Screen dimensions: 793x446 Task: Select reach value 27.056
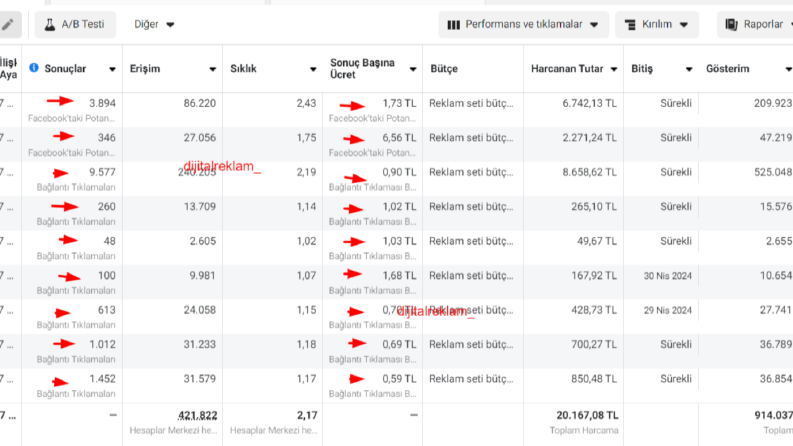[x=199, y=138]
